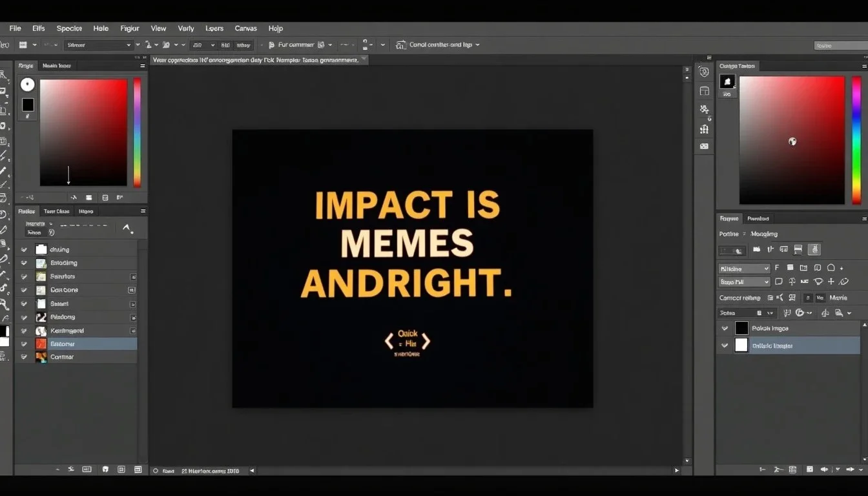Screen dimensions: 868x496
Task: Toggle visibility of selected Briorner layer
Action: (24, 344)
